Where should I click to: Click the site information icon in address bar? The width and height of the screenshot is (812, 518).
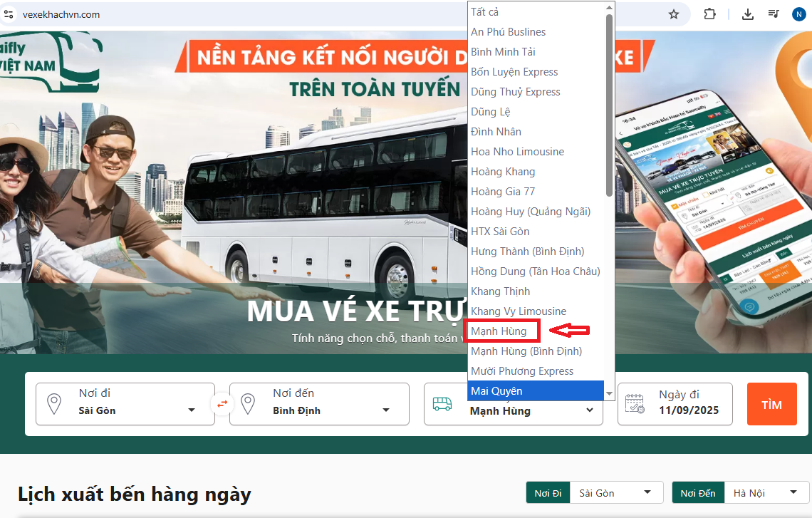tap(9, 14)
